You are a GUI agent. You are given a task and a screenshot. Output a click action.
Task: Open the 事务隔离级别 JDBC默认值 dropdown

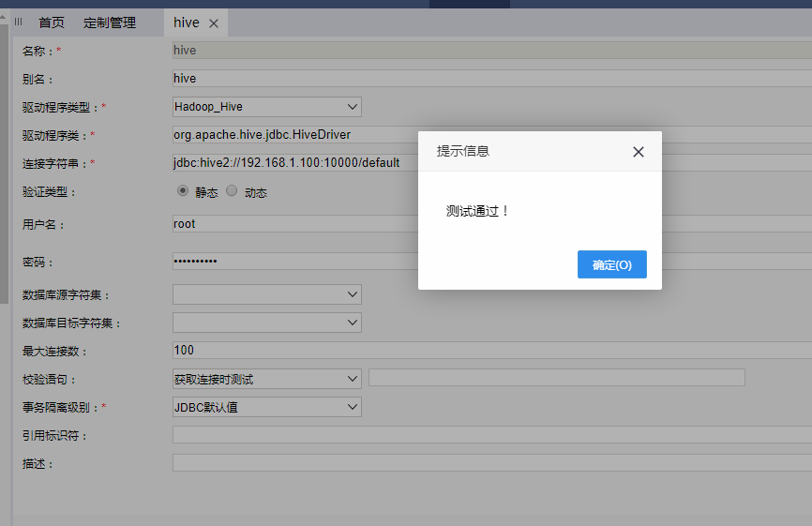click(x=266, y=407)
